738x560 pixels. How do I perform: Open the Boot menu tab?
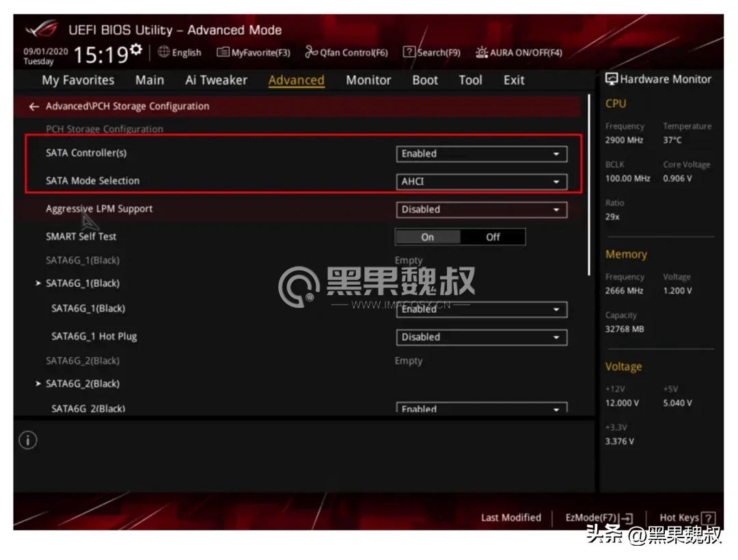click(x=424, y=80)
